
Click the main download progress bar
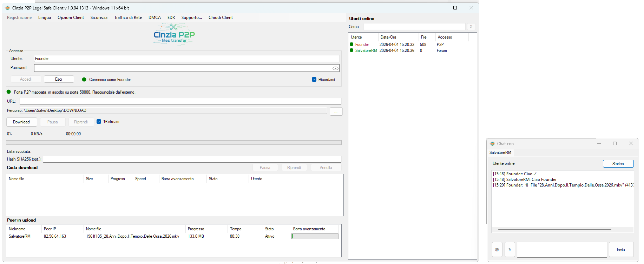coord(174,142)
